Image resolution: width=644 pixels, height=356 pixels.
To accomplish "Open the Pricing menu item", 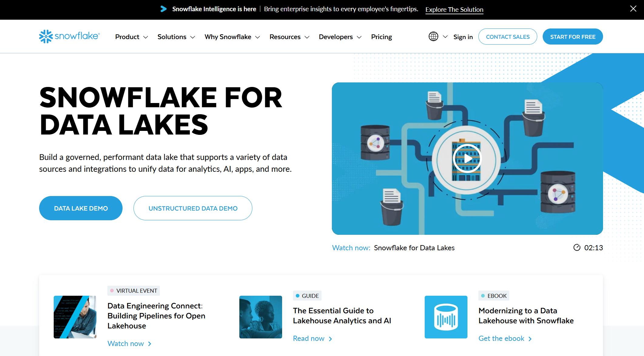I will 382,37.
